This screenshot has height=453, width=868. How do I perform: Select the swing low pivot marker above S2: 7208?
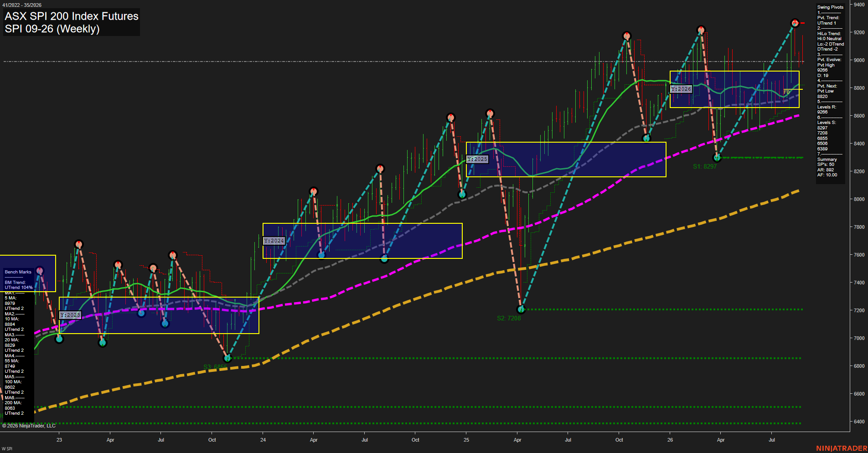pyautogui.click(x=521, y=309)
